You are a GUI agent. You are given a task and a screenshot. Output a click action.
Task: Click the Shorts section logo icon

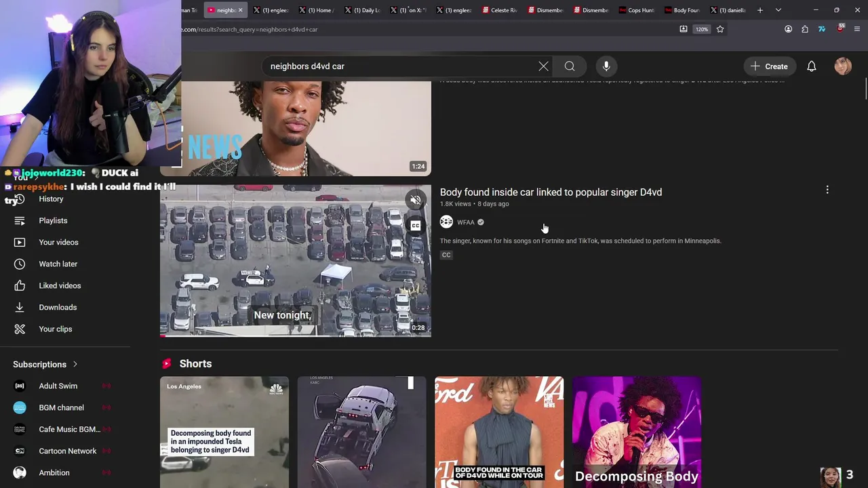click(x=166, y=364)
